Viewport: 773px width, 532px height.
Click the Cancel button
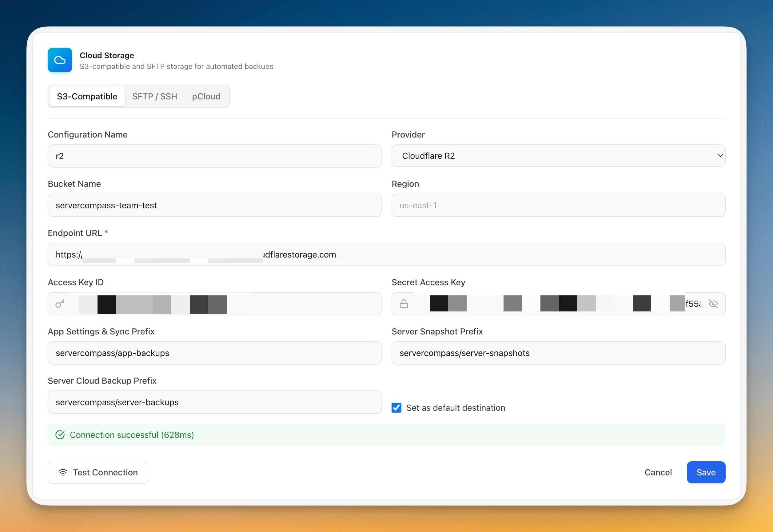pos(658,472)
